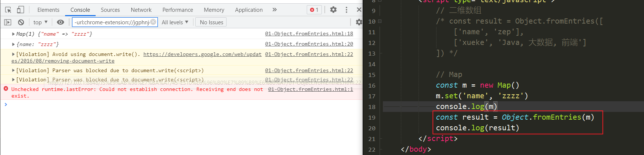Screen dimensions: 644x155
Task: Clear the console with the ban icon
Action: [x=21, y=22]
